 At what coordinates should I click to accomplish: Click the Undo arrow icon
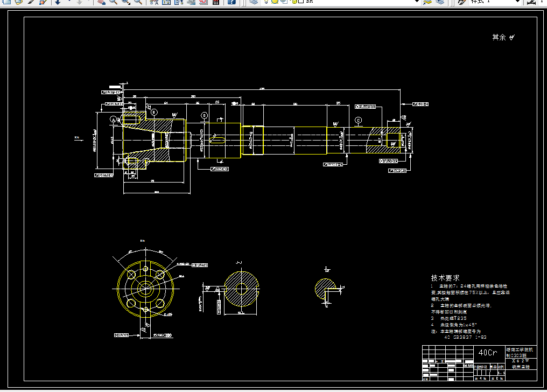pos(58,2)
